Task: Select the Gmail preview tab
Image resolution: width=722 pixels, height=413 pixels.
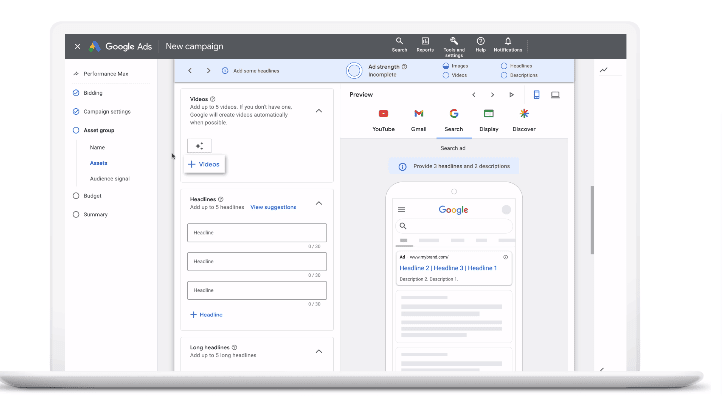Action: point(418,121)
